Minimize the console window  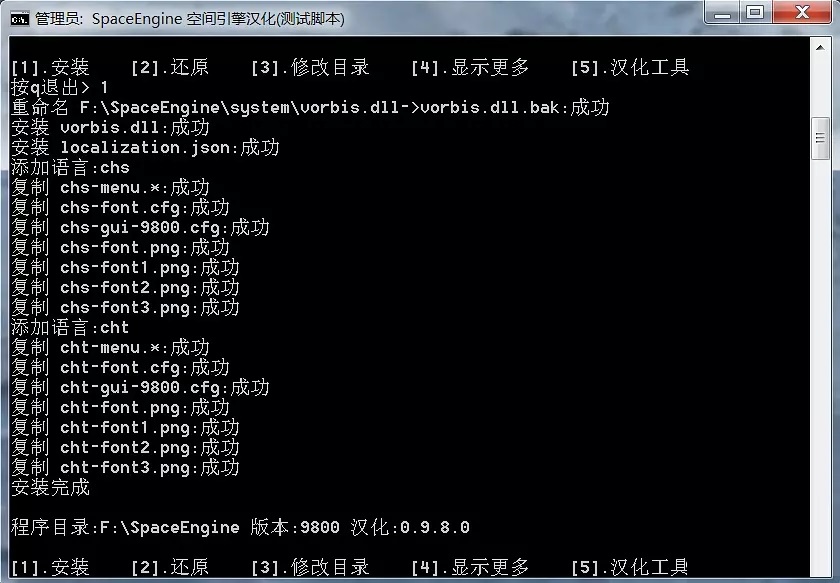coord(722,13)
